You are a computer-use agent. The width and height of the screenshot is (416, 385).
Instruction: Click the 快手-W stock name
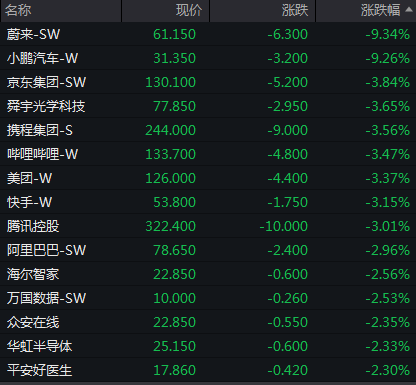tap(30, 202)
